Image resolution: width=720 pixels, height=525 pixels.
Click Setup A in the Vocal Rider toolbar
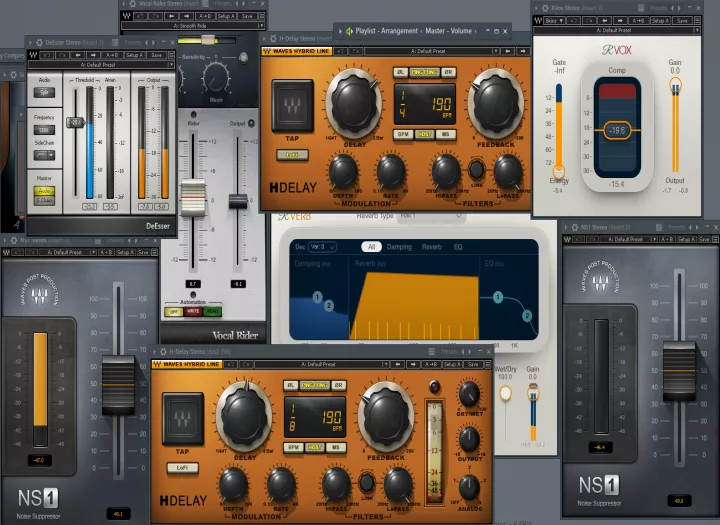tap(226, 16)
